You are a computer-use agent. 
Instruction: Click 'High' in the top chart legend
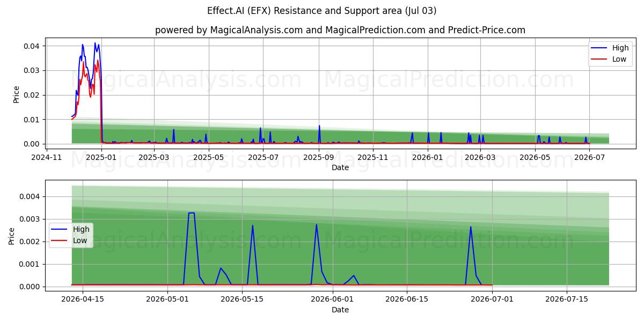pyautogui.click(x=621, y=48)
